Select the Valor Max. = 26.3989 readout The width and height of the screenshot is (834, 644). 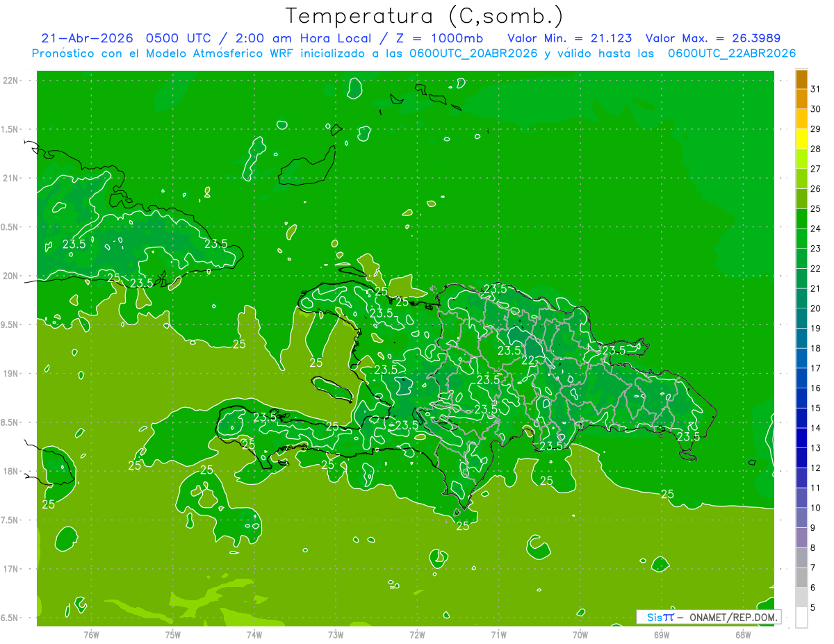(717, 38)
